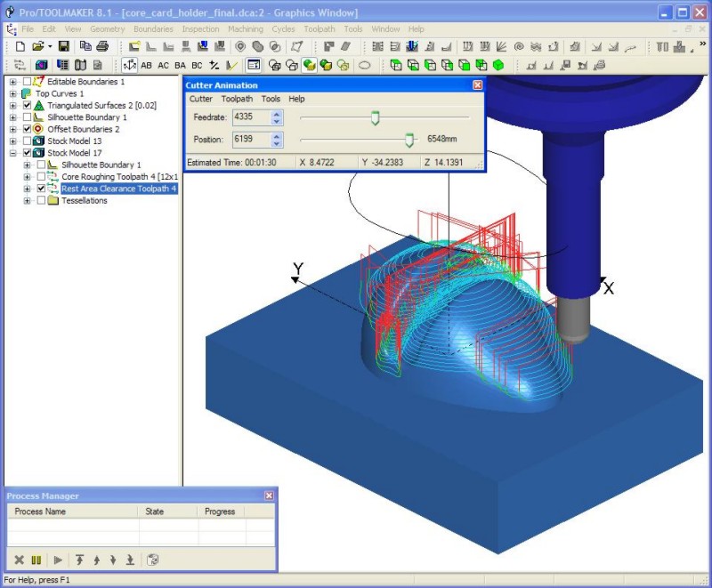The height and width of the screenshot is (588, 712).
Task: Collapse the Stock Model 17 node
Action: (x=13, y=153)
